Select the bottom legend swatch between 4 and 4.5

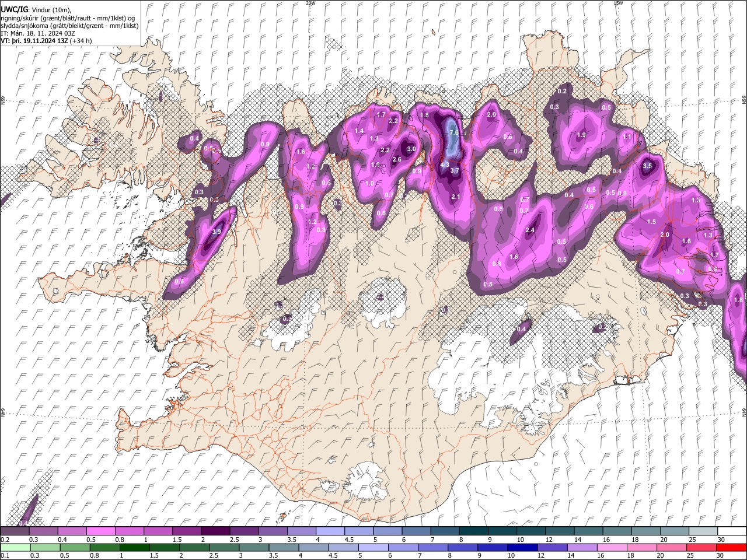point(314,547)
